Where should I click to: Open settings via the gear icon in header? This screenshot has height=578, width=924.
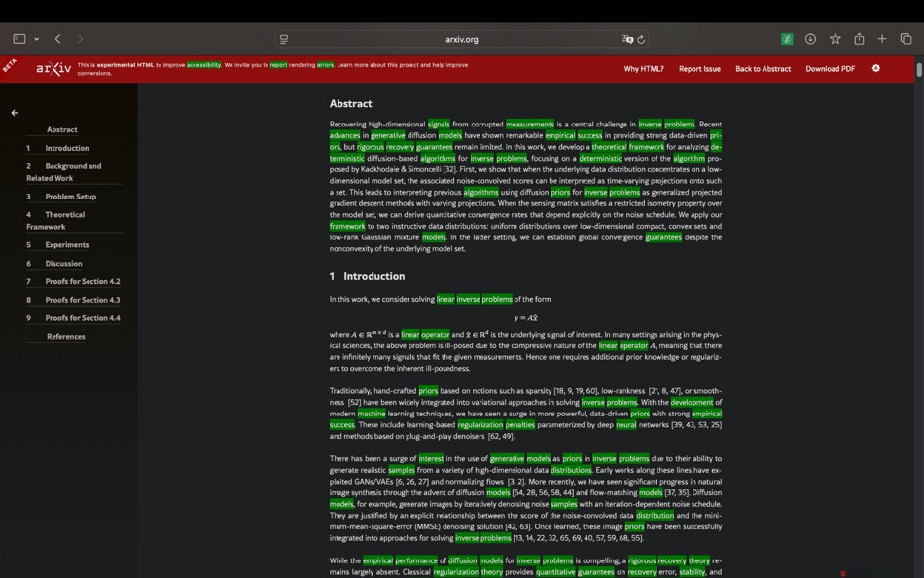click(x=874, y=68)
